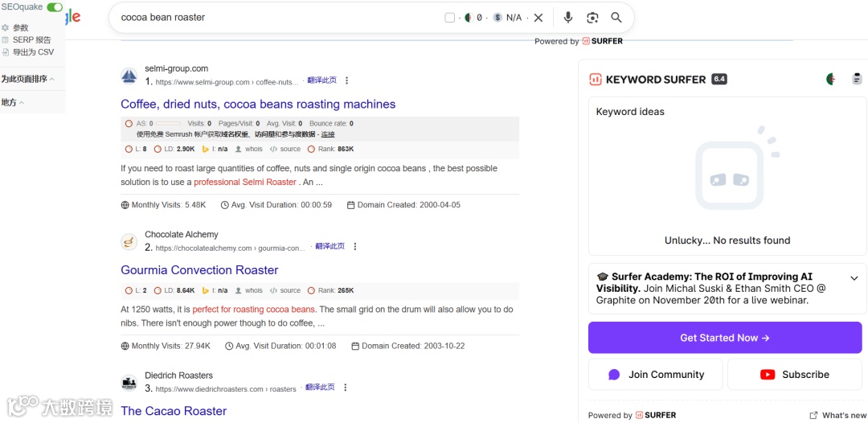Click Domain Created 2003-10-22 stat
The image size is (868, 423).
point(408,346)
